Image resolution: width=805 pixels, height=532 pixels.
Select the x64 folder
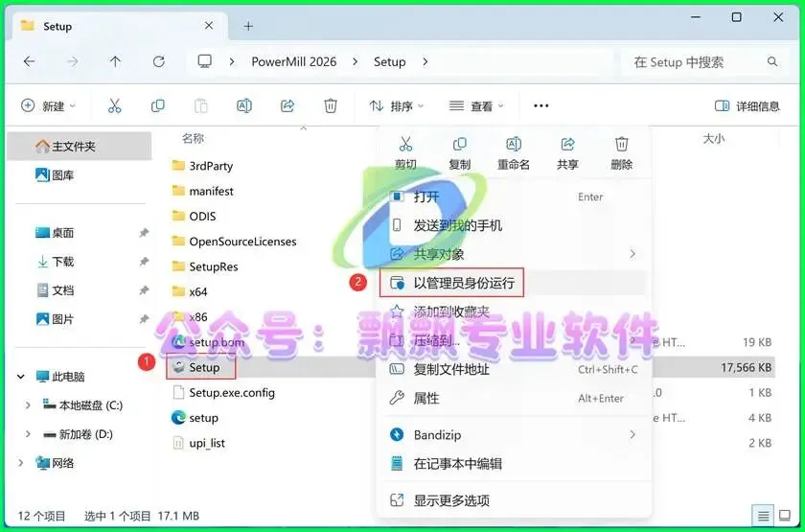190,291
